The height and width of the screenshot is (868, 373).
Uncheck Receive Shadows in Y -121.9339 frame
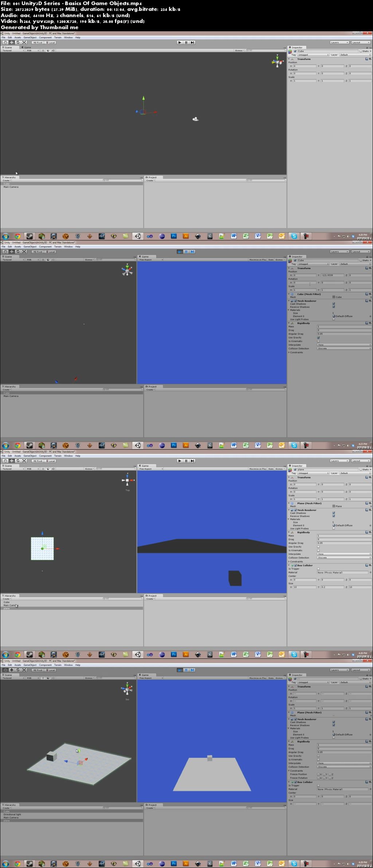(x=334, y=307)
